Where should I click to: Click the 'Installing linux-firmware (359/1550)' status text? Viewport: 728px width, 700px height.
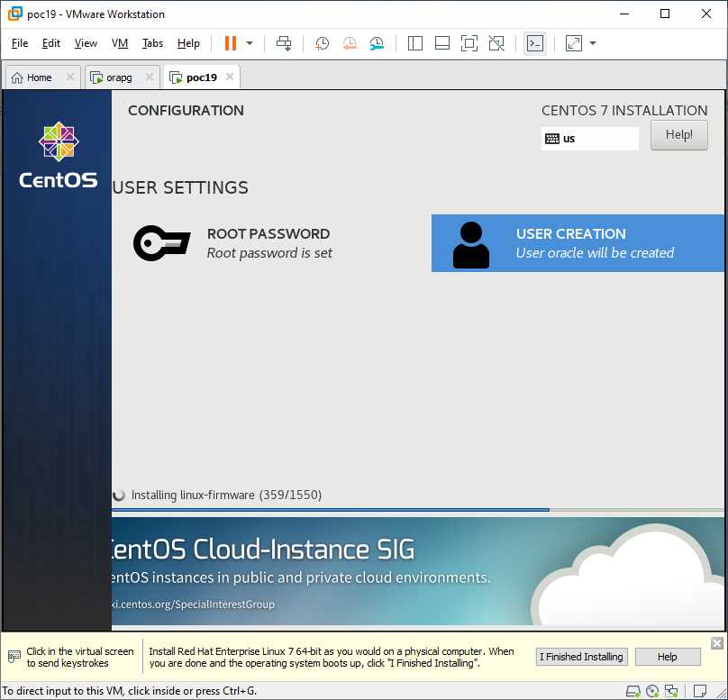tap(226, 495)
